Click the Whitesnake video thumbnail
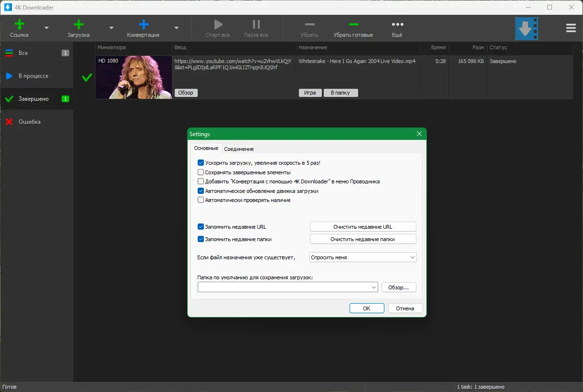The height and width of the screenshot is (392, 583). click(134, 77)
